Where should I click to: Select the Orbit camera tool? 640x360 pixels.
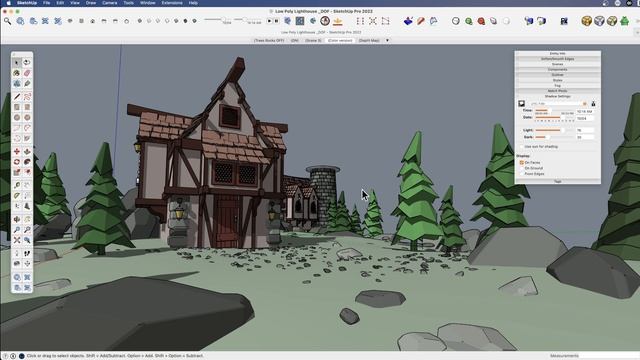(x=17, y=219)
